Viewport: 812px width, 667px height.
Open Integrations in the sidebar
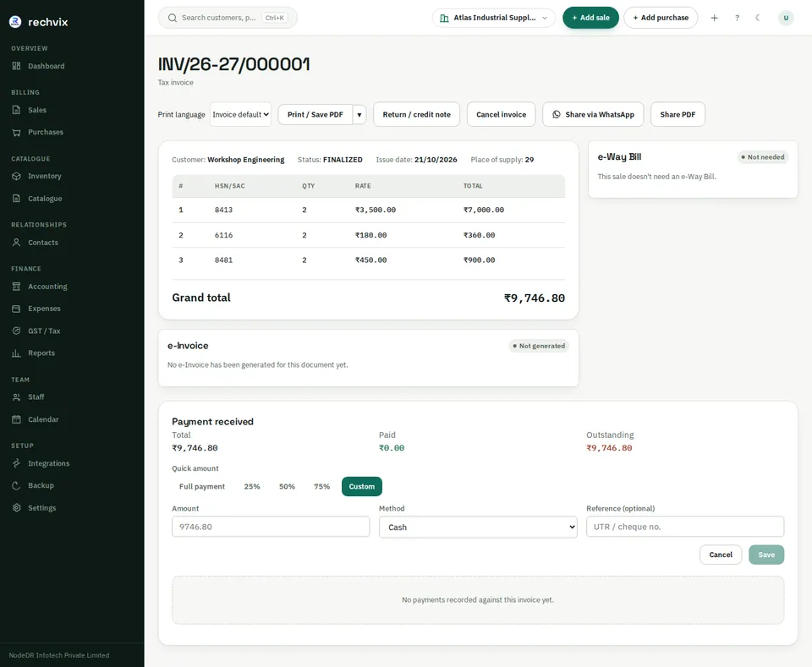[48, 463]
